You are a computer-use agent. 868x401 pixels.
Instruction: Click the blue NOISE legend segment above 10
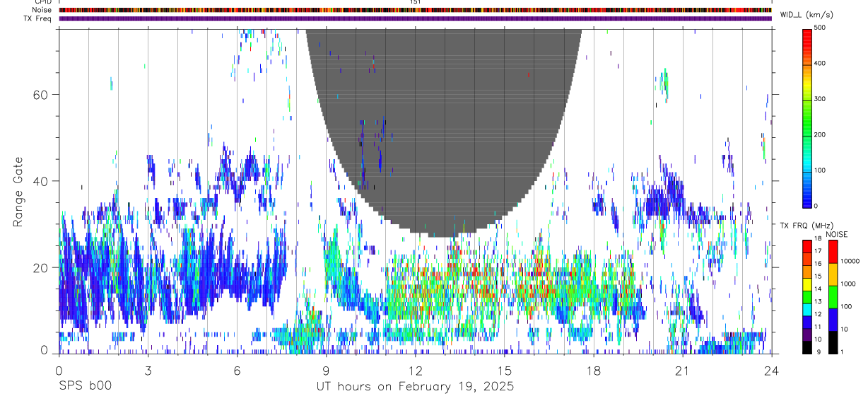pos(833,320)
